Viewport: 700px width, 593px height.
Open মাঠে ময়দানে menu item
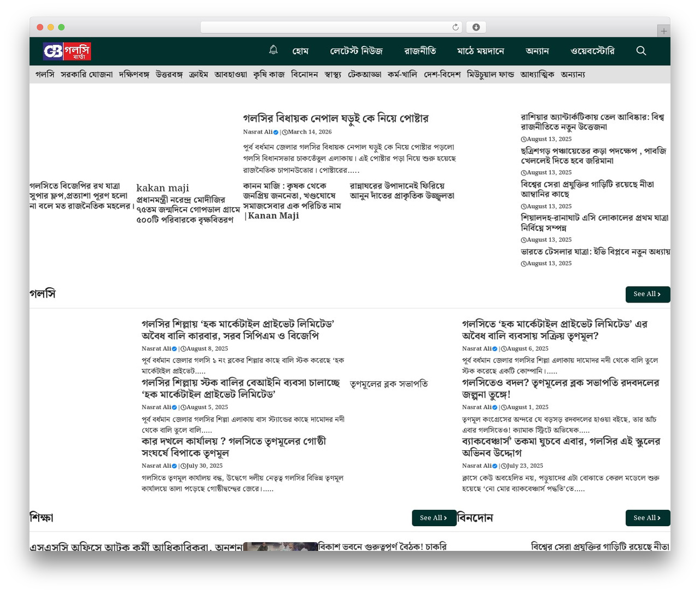coord(481,51)
